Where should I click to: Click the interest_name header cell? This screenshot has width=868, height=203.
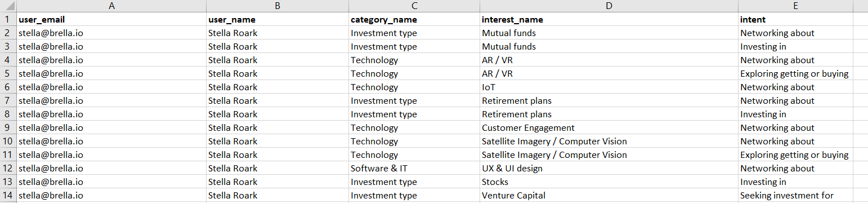click(609, 20)
